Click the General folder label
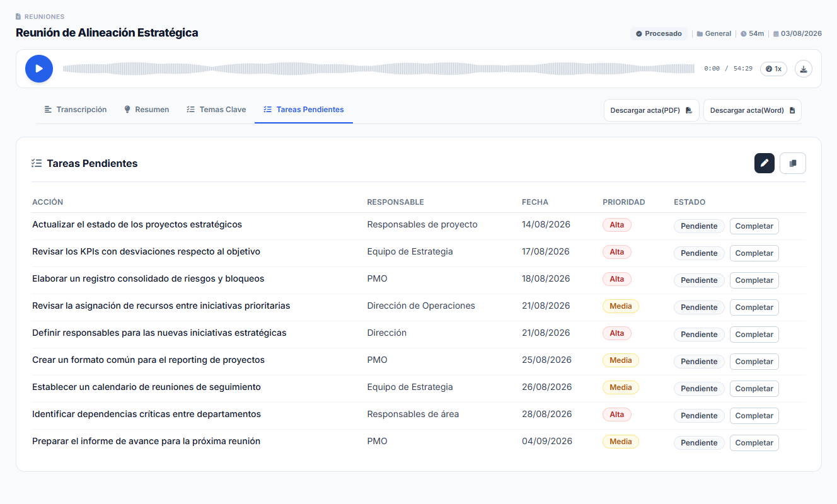Viewport: 837px width, 504px height. point(714,33)
